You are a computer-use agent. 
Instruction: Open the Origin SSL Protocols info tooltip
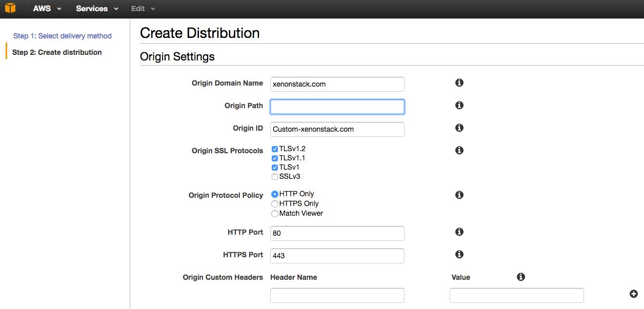tap(459, 150)
